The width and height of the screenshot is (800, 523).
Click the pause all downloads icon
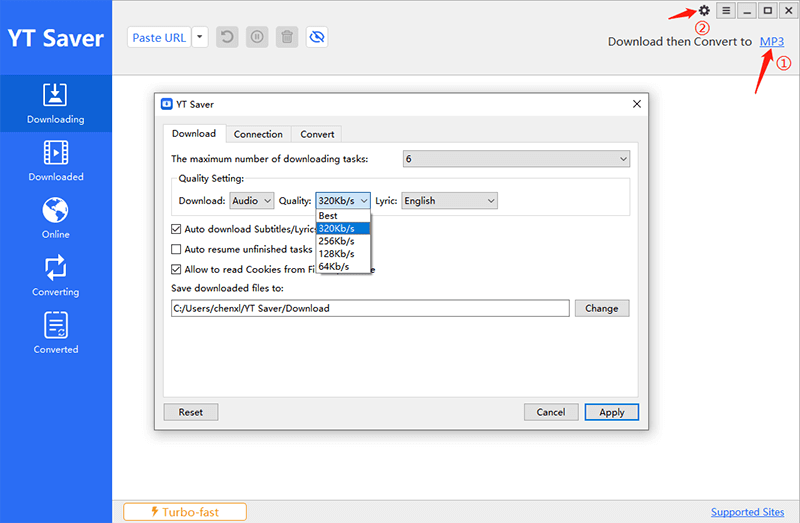tap(257, 37)
